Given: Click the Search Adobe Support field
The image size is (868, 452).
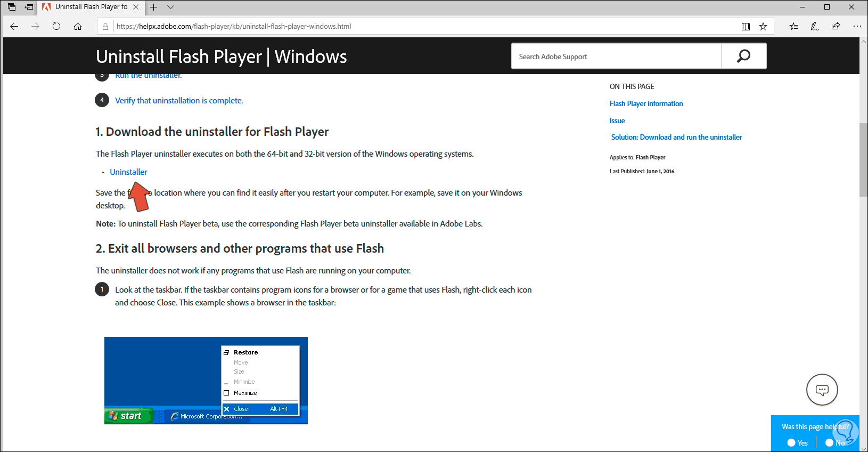Looking at the screenshot, I should 616,56.
